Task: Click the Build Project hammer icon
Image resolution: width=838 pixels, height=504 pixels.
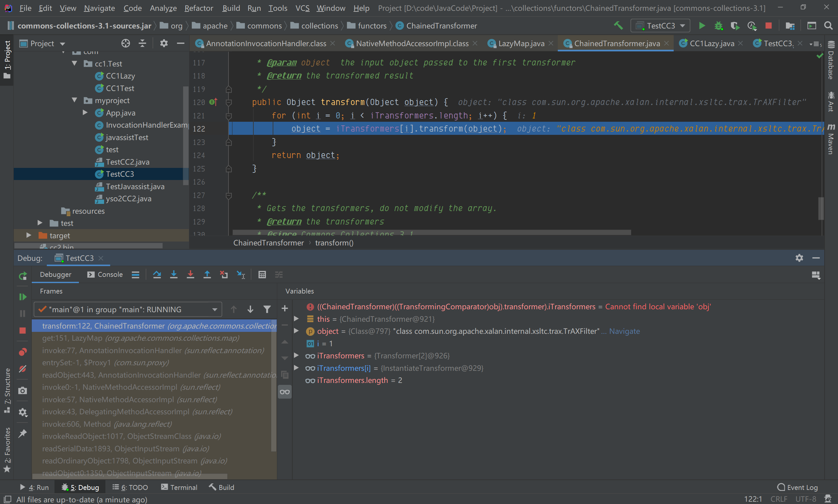Action: pos(618,26)
